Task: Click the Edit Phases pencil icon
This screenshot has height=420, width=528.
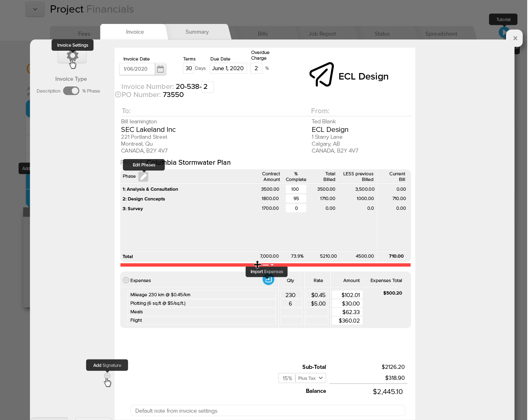Action: pyautogui.click(x=143, y=176)
